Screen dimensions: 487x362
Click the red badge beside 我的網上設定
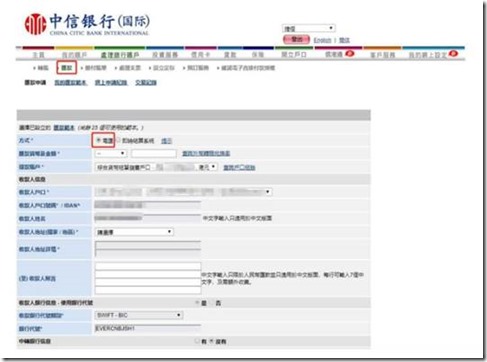point(453,53)
